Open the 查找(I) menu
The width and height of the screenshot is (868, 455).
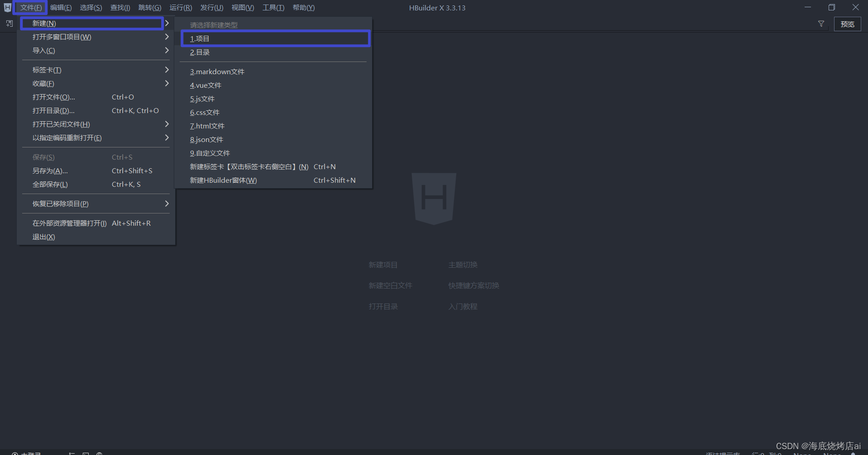[120, 8]
